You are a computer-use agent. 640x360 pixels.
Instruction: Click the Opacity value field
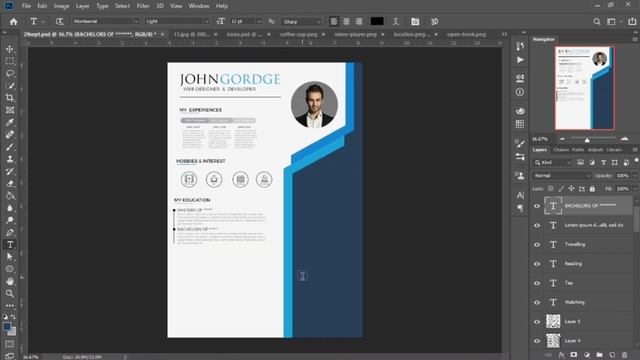pos(622,176)
